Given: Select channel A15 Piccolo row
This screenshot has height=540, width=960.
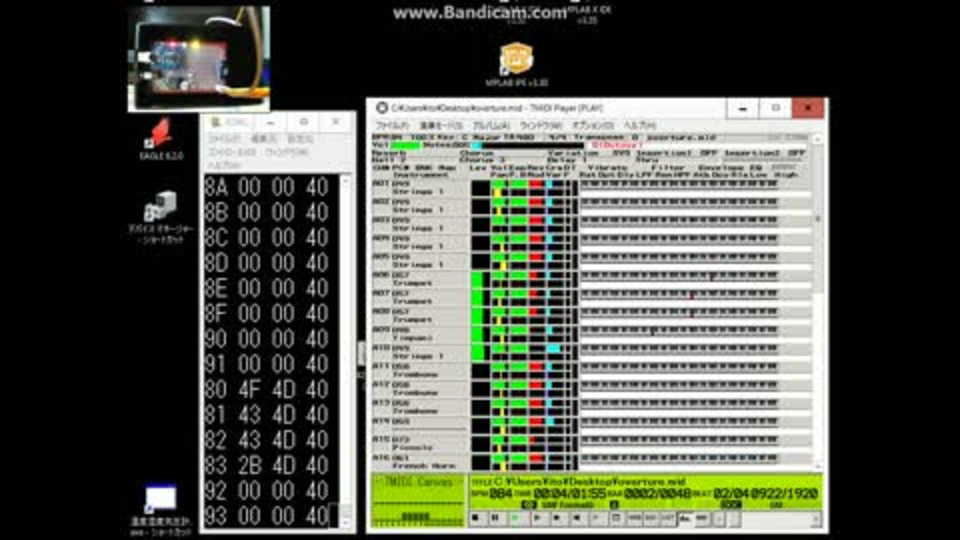Looking at the screenshot, I should point(591,444).
